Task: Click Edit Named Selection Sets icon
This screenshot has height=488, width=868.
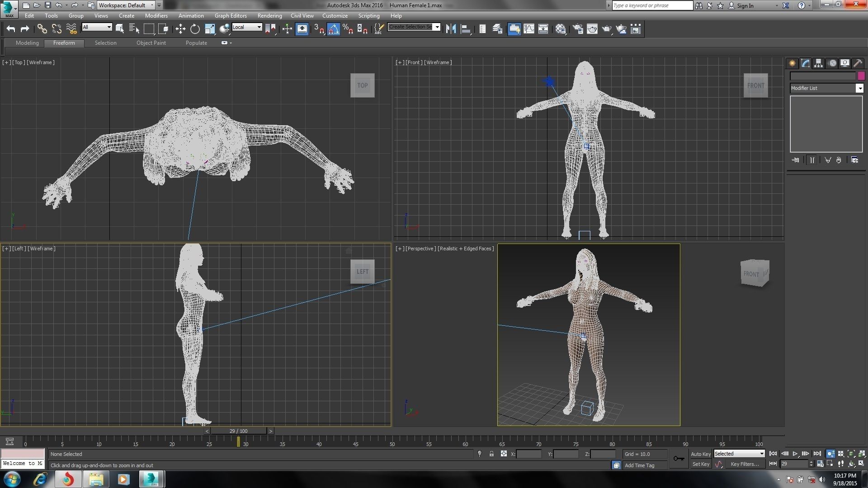Action: [379, 29]
